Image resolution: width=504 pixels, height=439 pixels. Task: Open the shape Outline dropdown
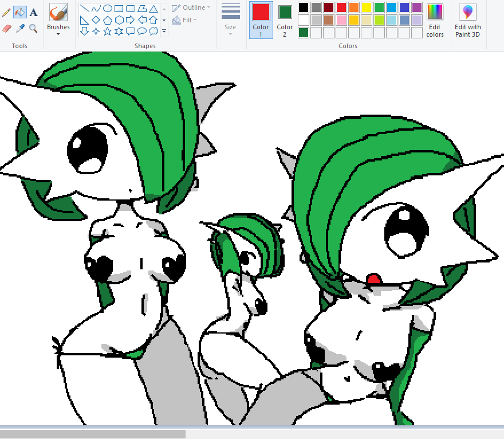pos(191,7)
